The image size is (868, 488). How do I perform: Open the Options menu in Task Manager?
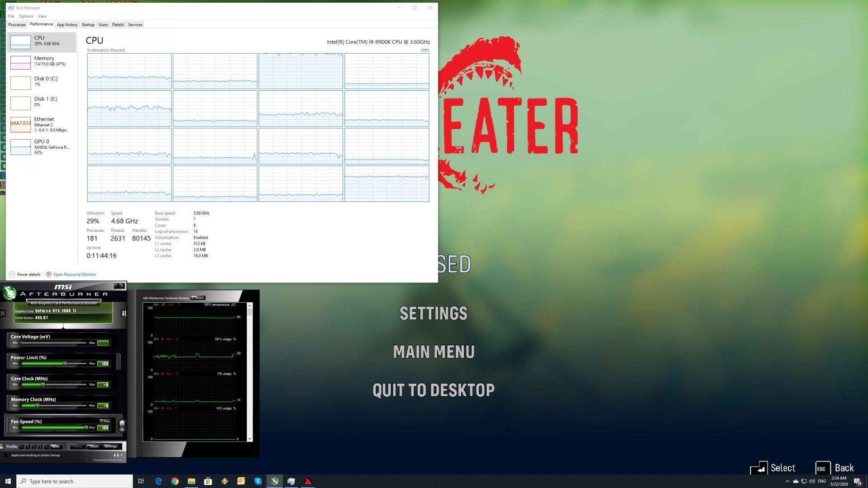pyautogui.click(x=26, y=16)
